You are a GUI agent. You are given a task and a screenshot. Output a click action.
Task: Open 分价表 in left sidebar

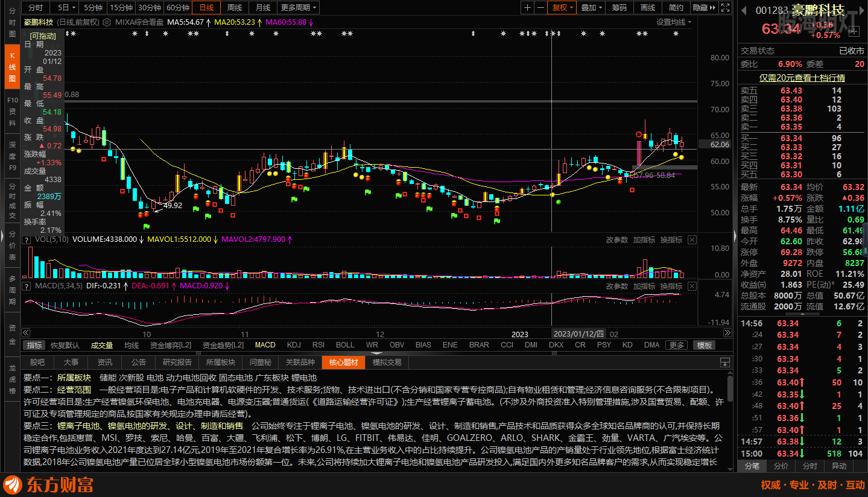tap(11, 246)
